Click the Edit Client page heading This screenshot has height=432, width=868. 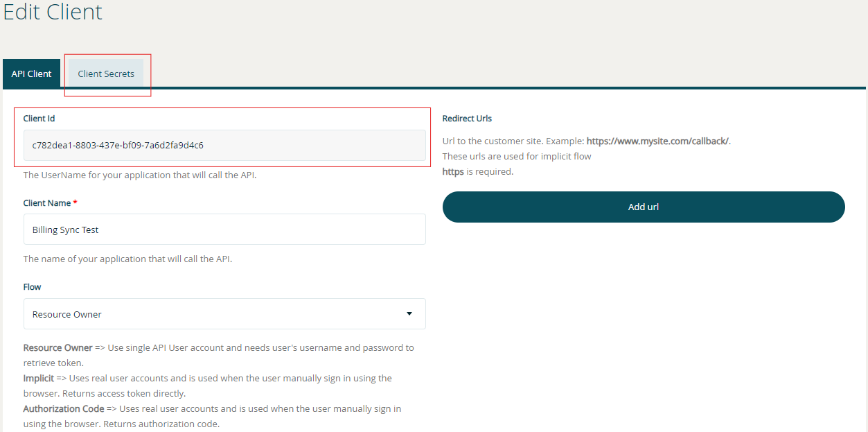tap(53, 12)
